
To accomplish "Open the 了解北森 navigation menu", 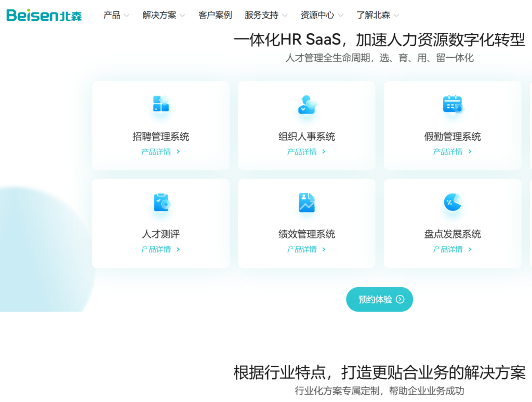I will (378, 15).
